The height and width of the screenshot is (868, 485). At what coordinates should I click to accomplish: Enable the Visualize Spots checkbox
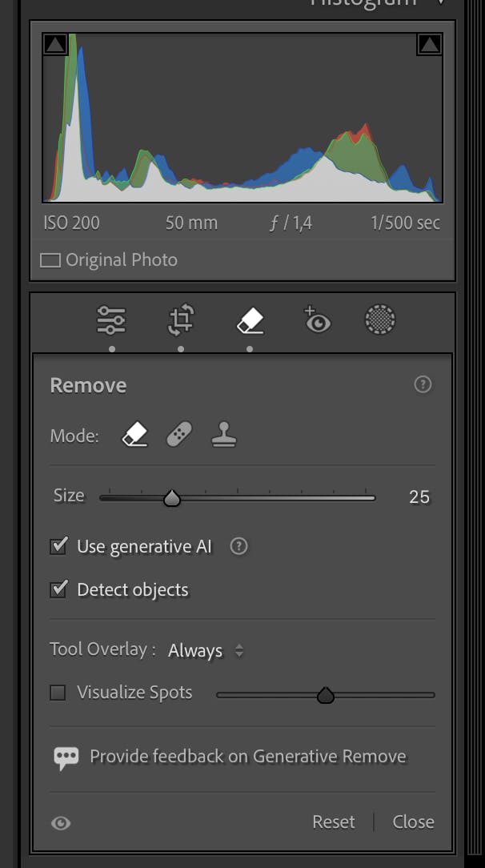(58, 693)
